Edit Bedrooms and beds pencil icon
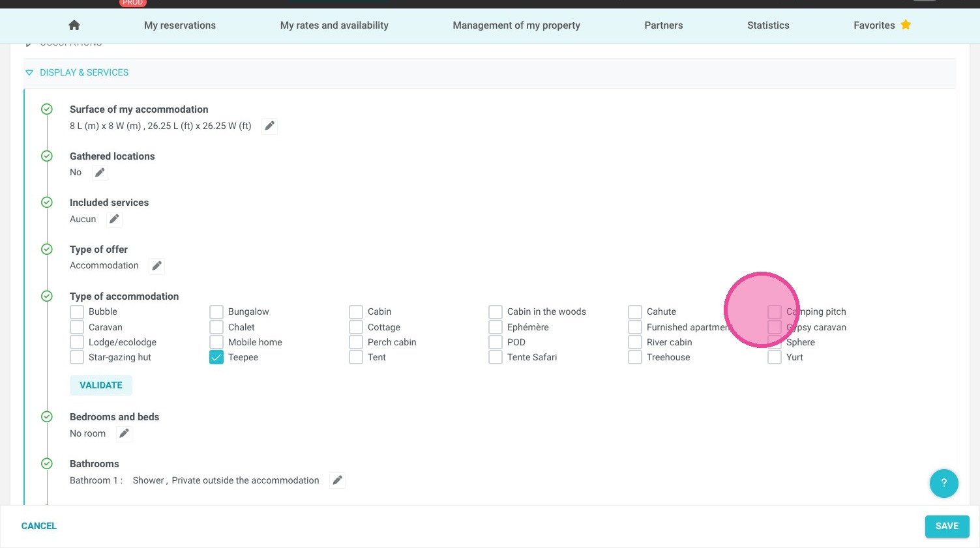Viewport: 980px width, 548px height. tap(124, 433)
